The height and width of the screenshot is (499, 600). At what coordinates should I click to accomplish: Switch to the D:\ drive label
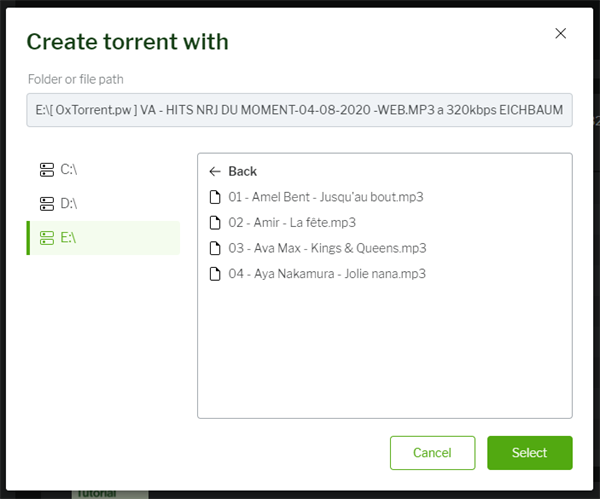pos(69,204)
